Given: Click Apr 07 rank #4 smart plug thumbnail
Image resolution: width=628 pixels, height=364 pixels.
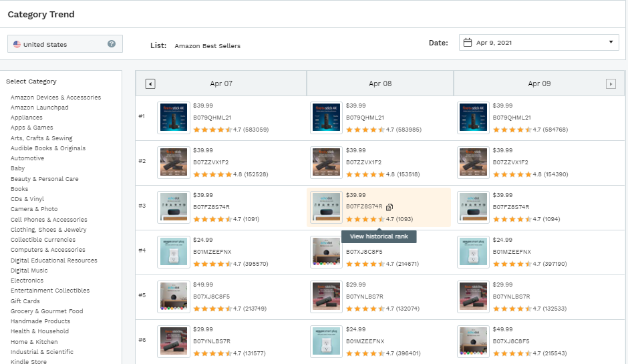Looking at the screenshot, I should 174,252.
